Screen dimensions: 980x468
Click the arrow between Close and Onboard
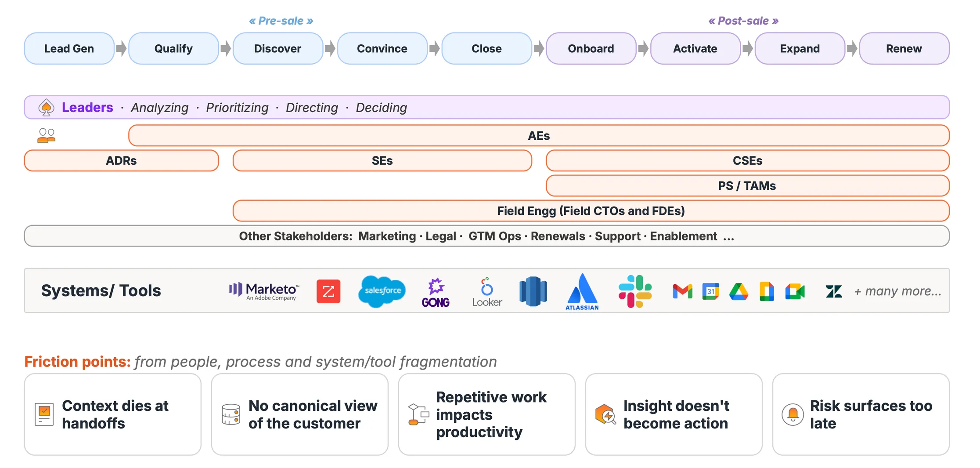(x=539, y=48)
